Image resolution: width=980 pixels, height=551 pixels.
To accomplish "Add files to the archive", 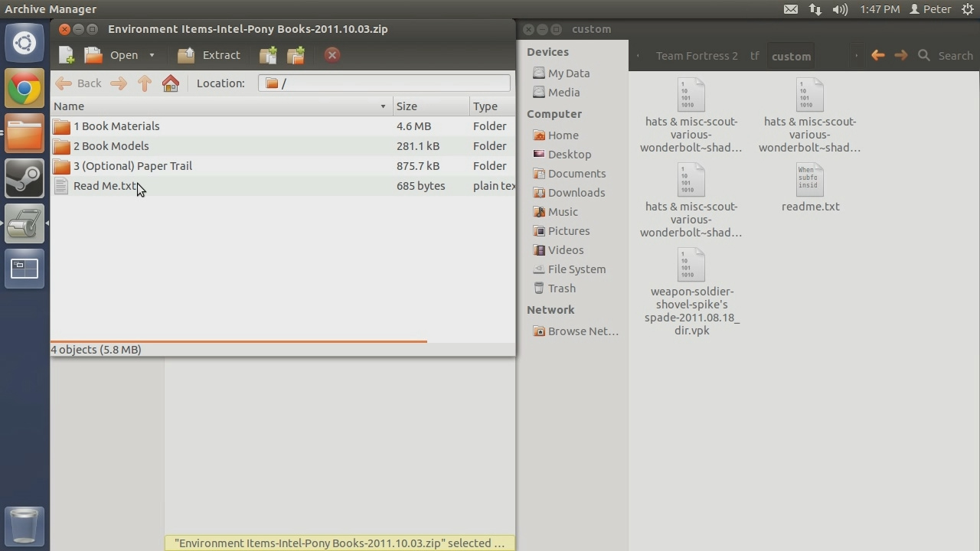I will [268, 55].
